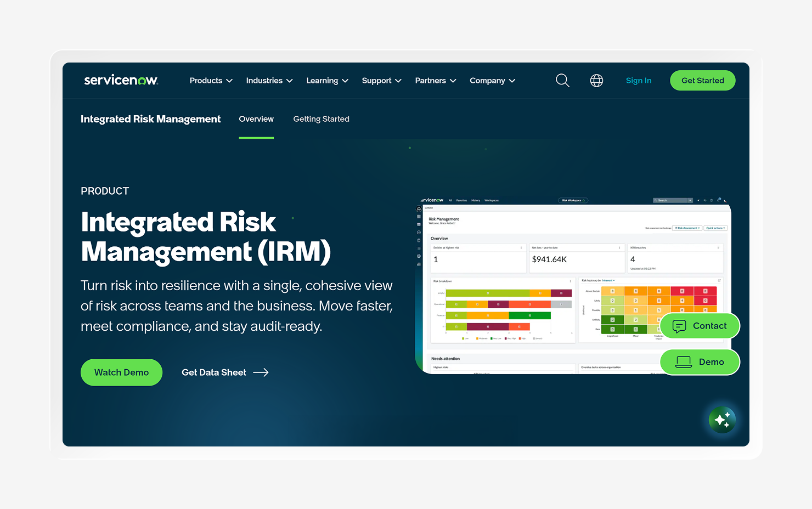Click the ServiceNow logo
The height and width of the screenshot is (509, 812).
click(x=121, y=80)
